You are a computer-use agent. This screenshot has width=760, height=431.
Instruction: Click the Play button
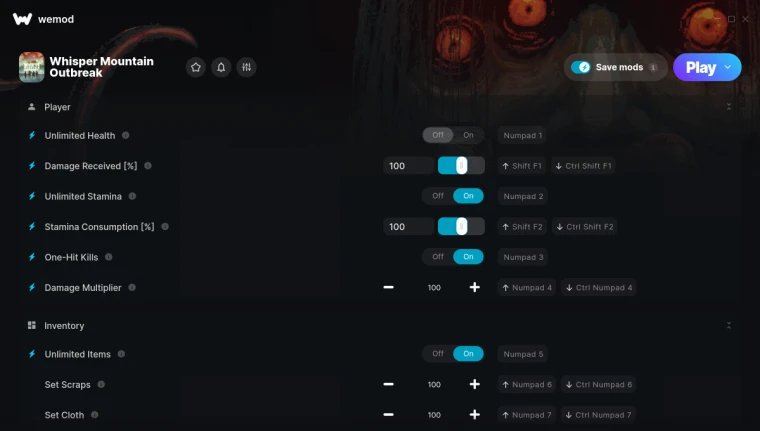coord(701,67)
